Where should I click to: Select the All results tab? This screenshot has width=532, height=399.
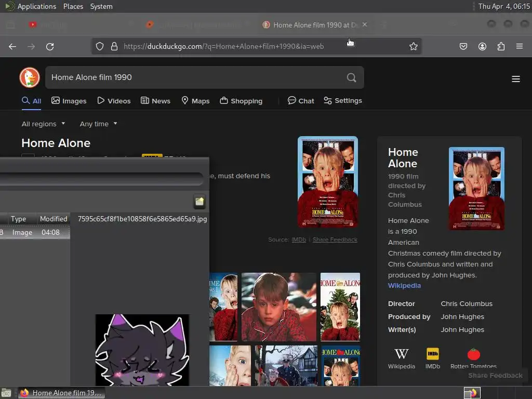point(31,101)
